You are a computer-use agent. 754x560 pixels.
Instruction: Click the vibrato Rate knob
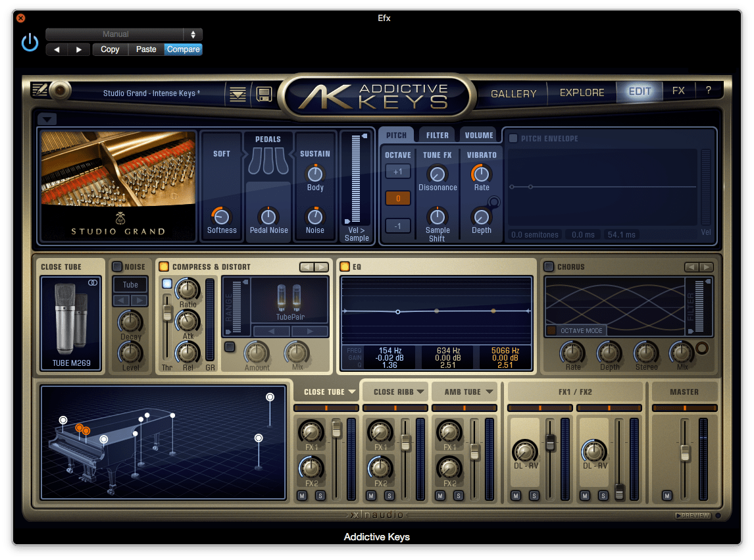pos(481,174)
